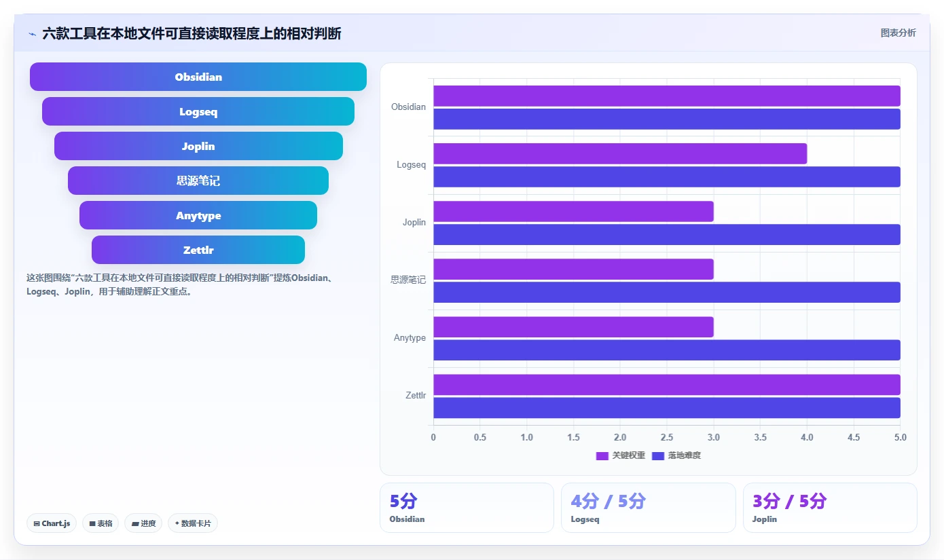Open the 3分 / 5分 Joplin data card
The width and height of the screenshot is (944, 560).
coord(830,508)
